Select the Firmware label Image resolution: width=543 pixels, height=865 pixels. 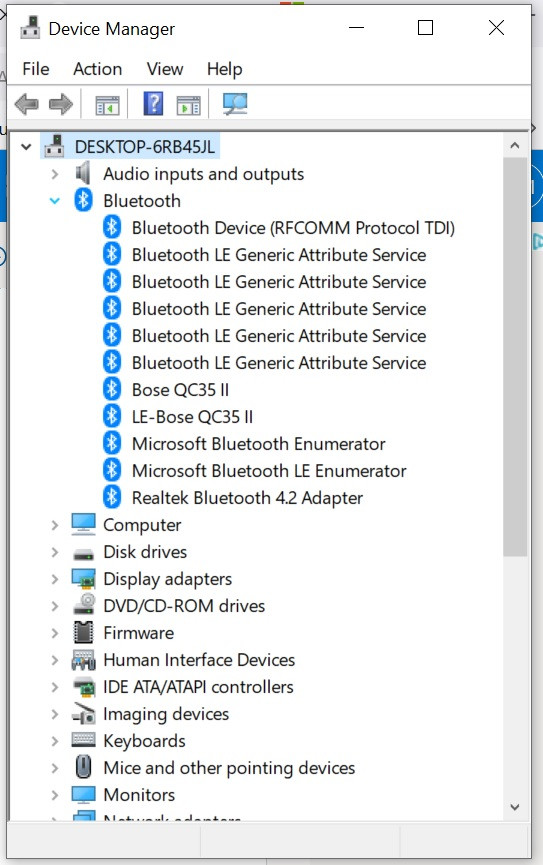(x=139, y=633)
